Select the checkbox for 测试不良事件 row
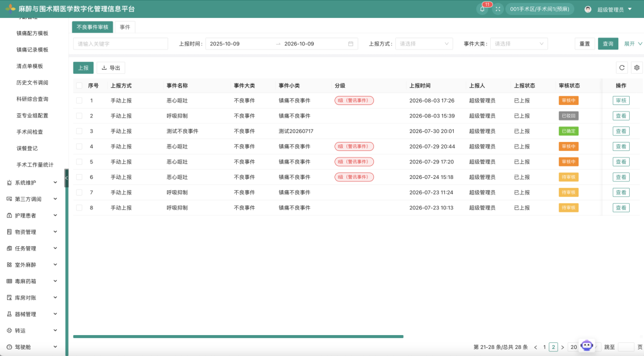Image resolution: width=644 pixels, height=356 pixels. pyautogui.click(x=79, y=131)
